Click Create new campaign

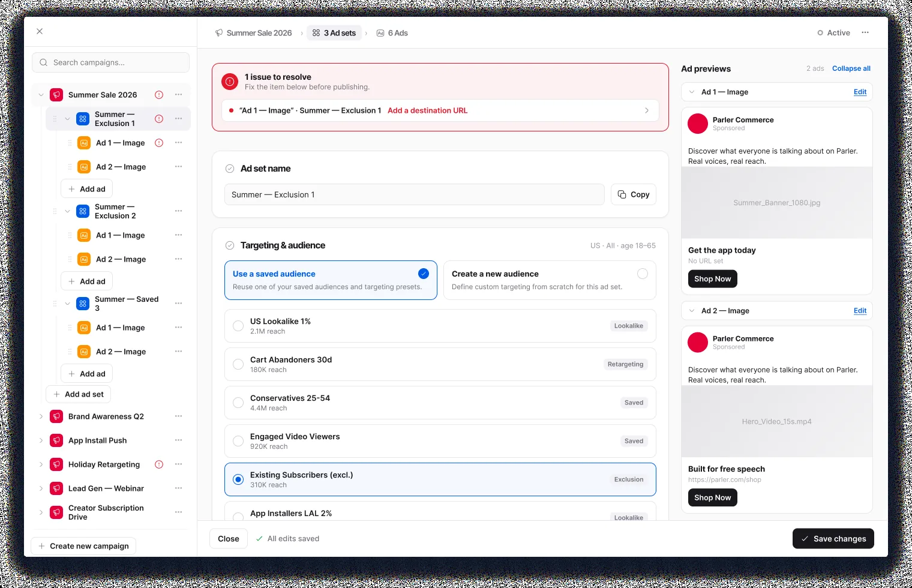84,546
